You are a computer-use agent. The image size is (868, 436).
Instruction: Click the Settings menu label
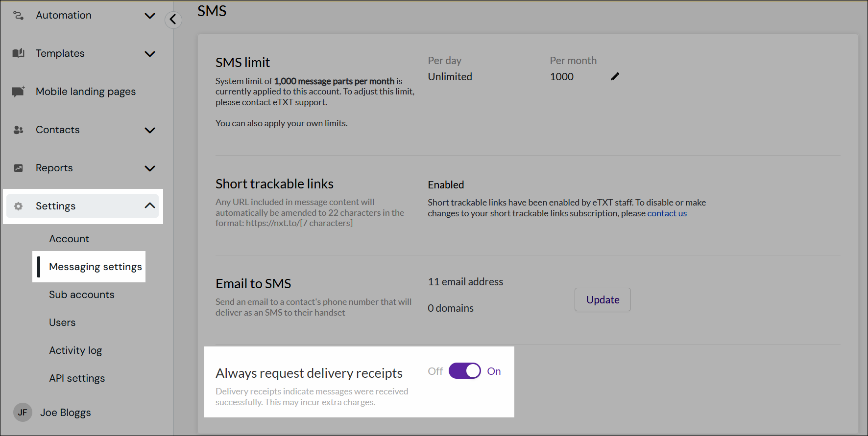[56, 206]
